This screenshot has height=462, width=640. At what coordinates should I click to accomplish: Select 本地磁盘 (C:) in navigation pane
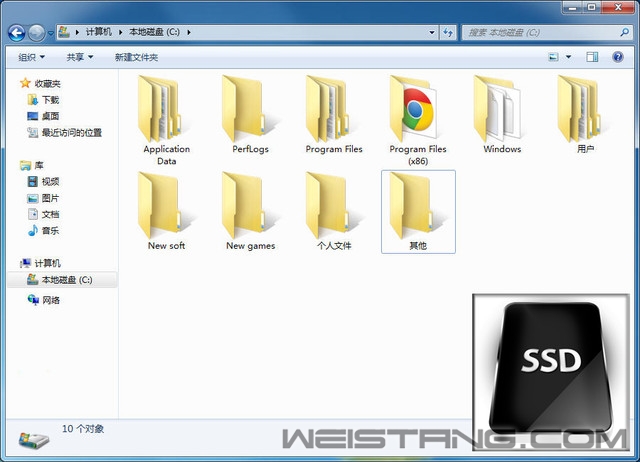click(66, 280)
